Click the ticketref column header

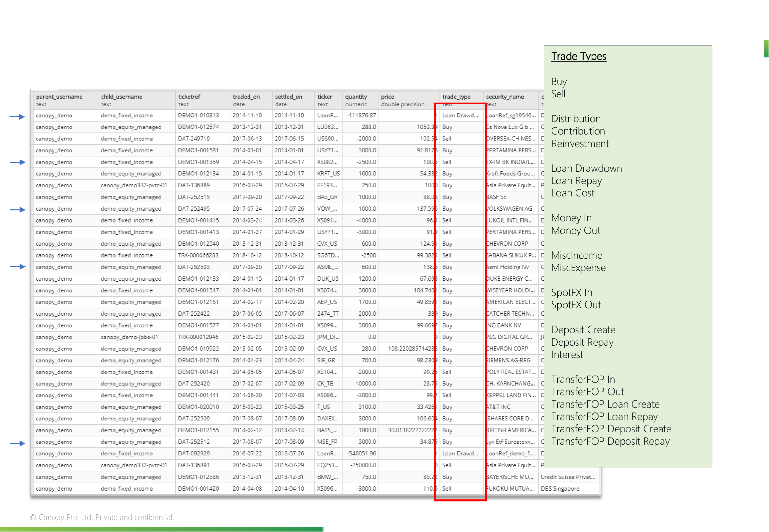(x=189, y=97)
